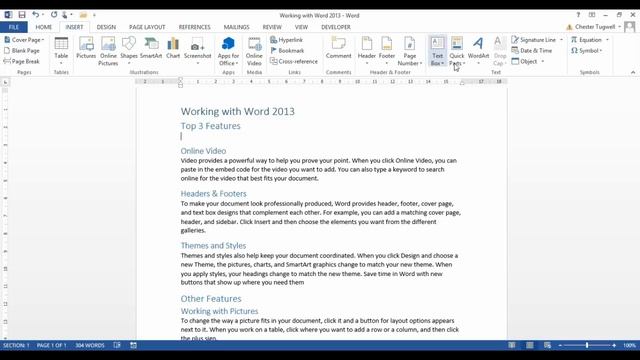Collapse the ribbon with the chevron

633,72
